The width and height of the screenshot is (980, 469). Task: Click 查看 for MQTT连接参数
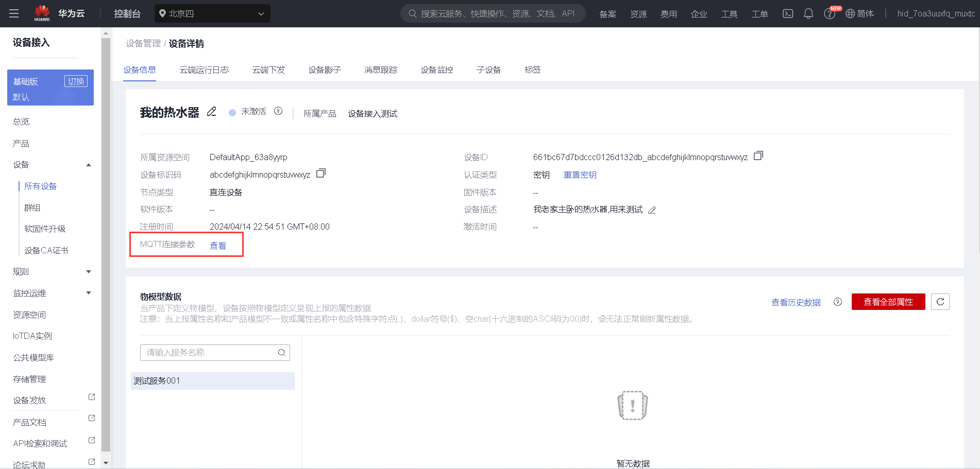[218, 246]
